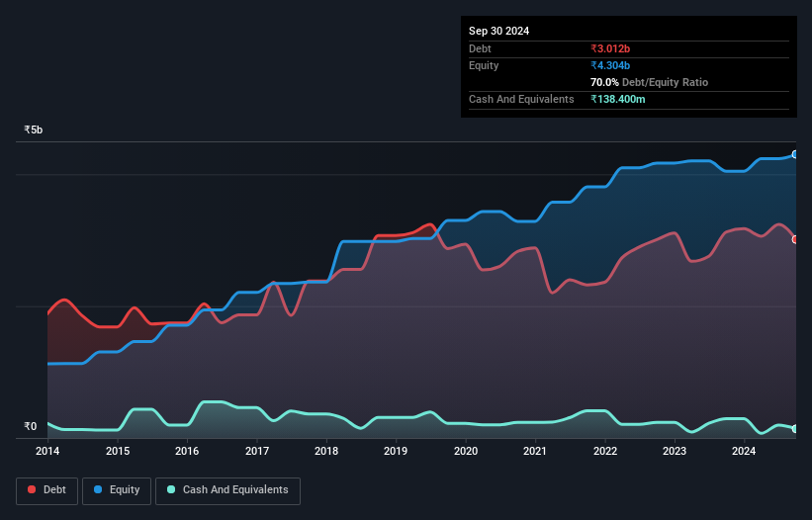812x520 pixels.
Task: Click the ₹4.304b equity value
Action: (x=610, y=65)
